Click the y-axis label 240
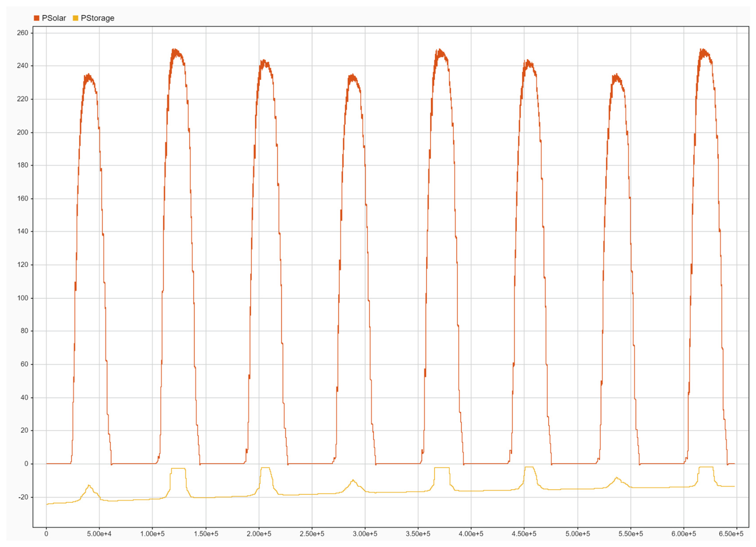The height and width of the screenshot is (547, 756). point(23,66)
